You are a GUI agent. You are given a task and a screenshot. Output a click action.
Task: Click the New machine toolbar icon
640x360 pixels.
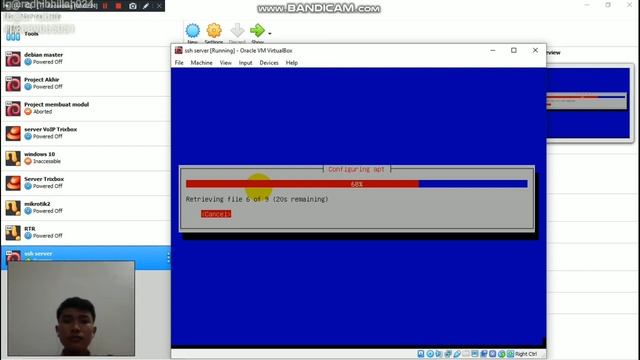pos(193,31)
